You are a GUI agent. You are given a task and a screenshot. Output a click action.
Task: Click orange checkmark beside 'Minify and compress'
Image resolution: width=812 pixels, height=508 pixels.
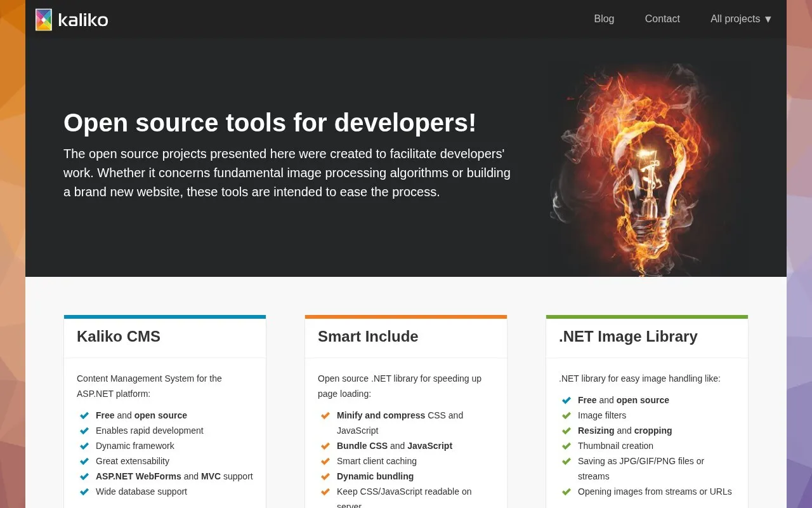coord(325,415)
